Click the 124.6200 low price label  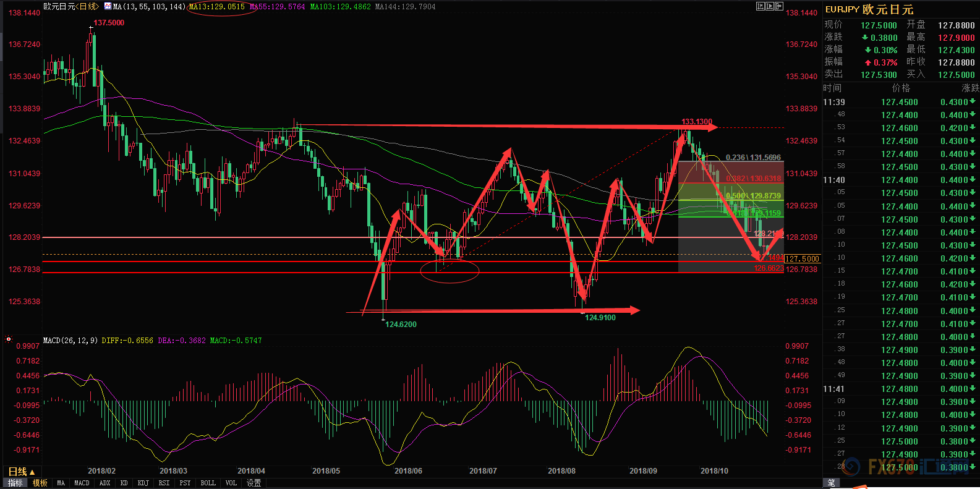point(401,325)
